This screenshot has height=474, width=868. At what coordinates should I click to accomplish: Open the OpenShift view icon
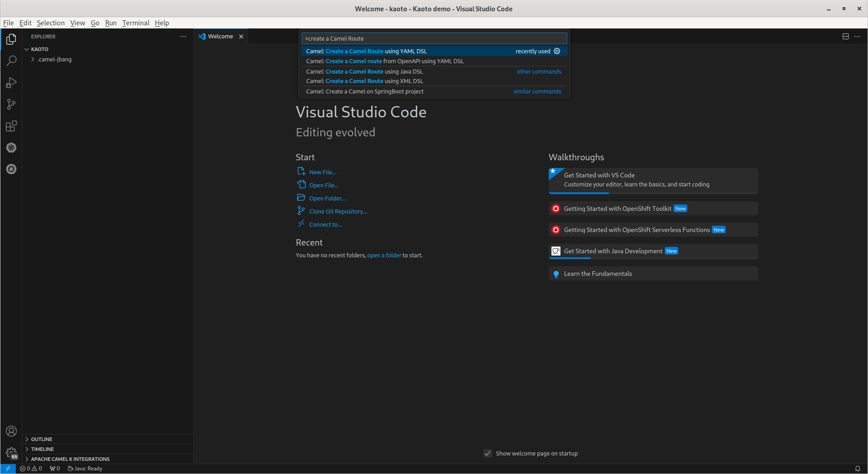pos(11,169)
